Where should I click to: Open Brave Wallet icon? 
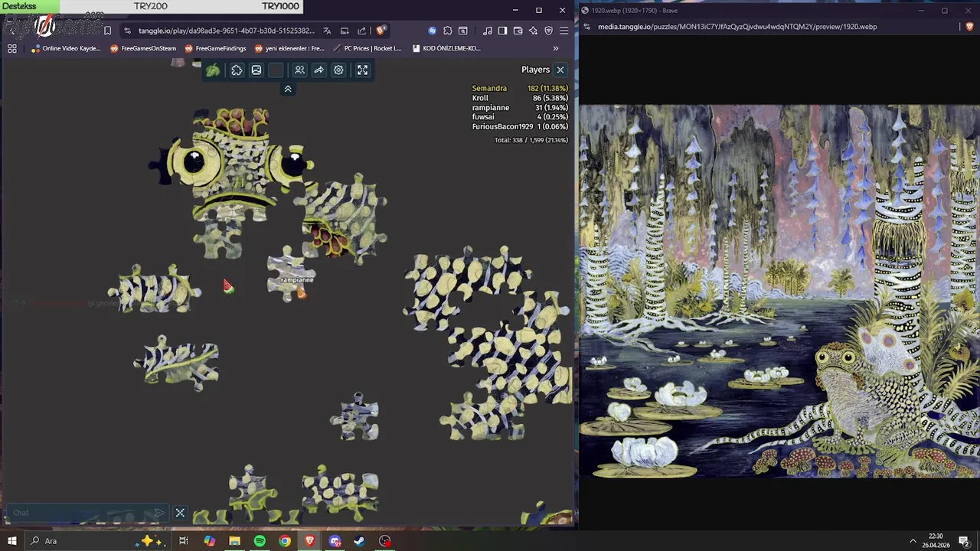coord(518,31)
